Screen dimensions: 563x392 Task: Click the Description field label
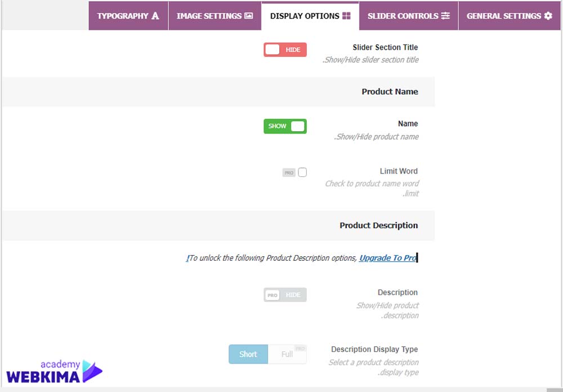tap(397, 292)
